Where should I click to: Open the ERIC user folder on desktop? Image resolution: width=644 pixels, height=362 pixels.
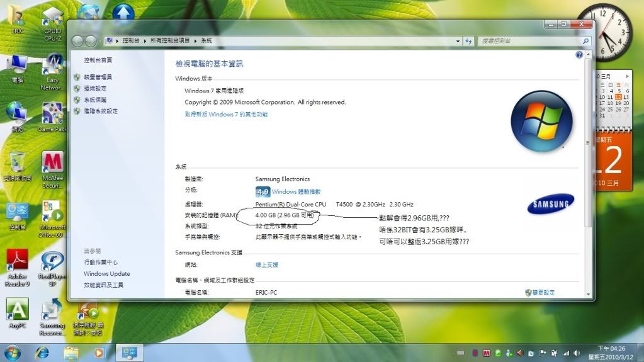tap(16, 20)
